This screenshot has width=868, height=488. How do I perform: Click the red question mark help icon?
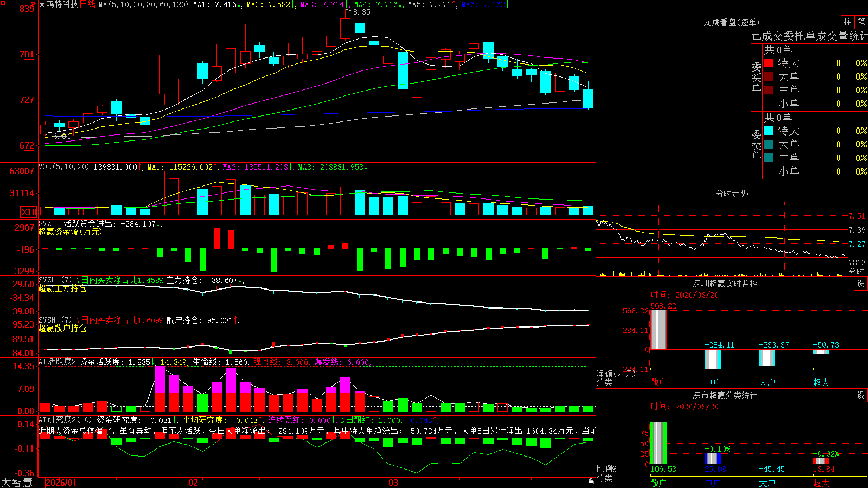[33, 4]
